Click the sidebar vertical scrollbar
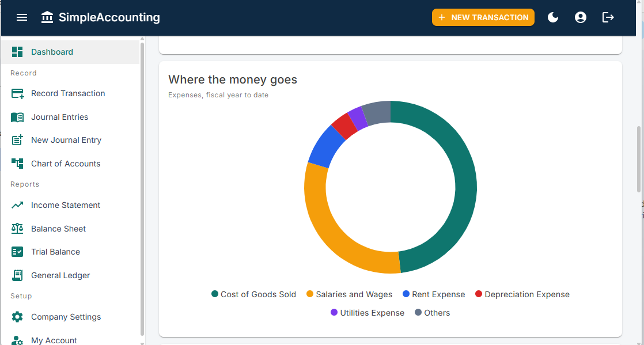 point(142,189)
